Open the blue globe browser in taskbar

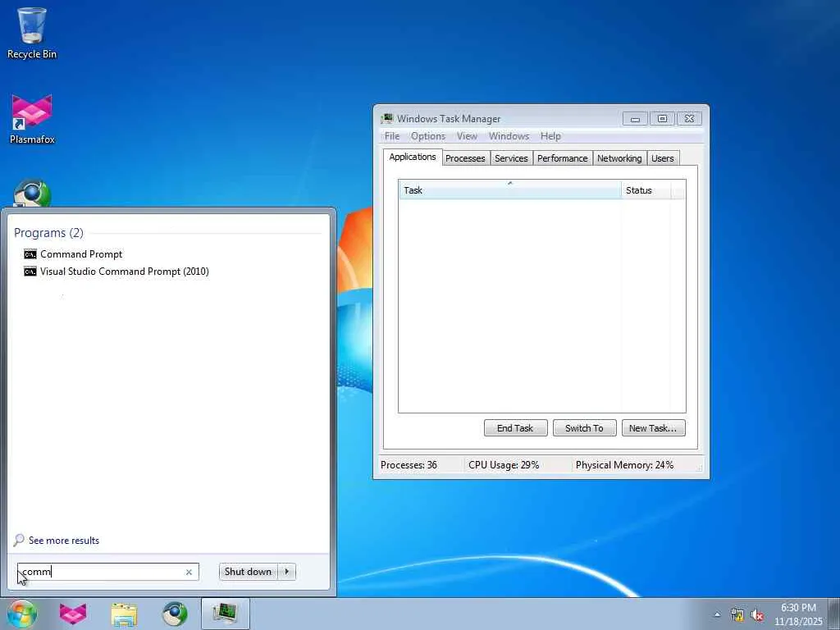click(x=175, y=614)
